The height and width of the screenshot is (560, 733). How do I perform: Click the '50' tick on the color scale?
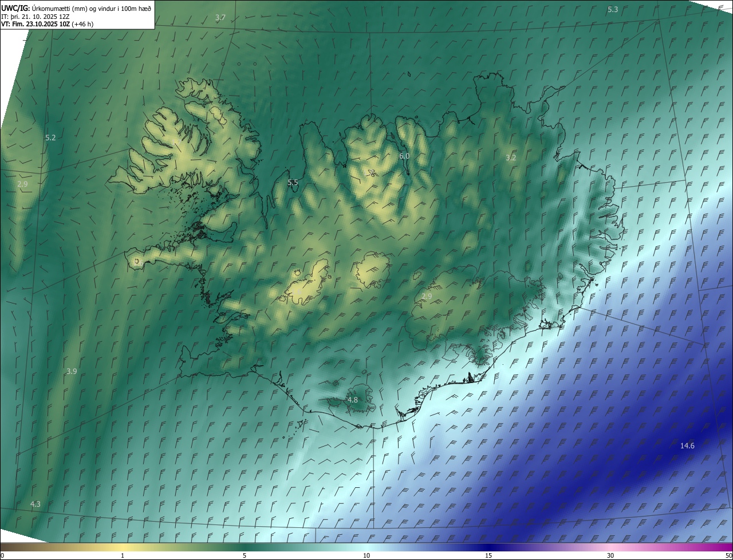[x=728, y=555]
